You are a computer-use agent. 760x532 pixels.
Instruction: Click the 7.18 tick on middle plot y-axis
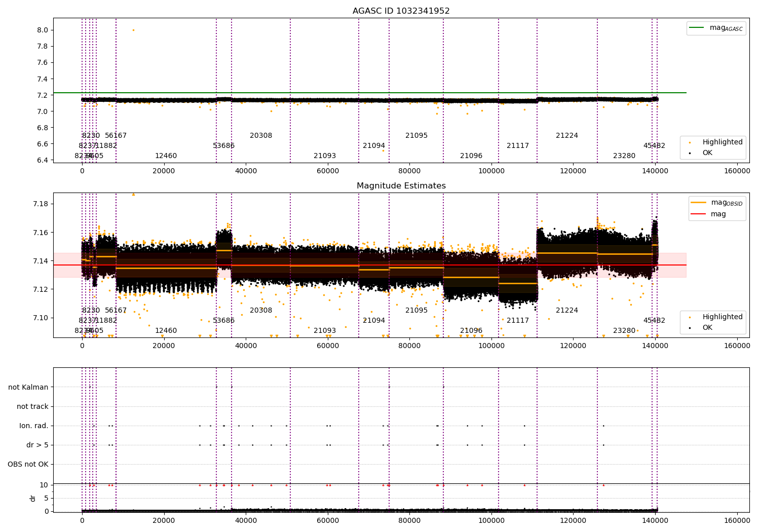click(x=41, y=204)
